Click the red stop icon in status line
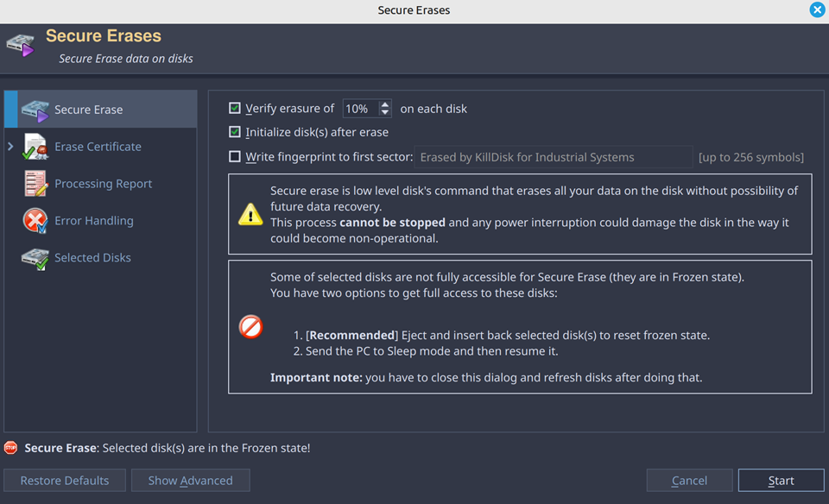This screenshot has width=829, height=504. (10, 448)
